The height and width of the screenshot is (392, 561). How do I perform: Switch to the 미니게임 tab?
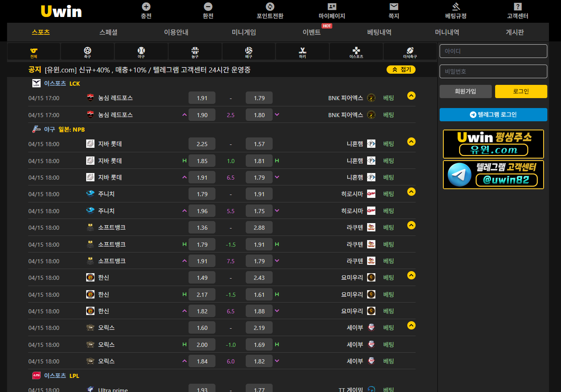tap(244, 32)
